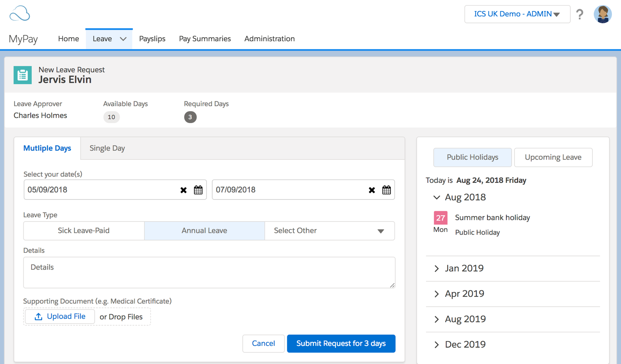
Task: Click the Cancel button
Action: click(x=263, y=343)
